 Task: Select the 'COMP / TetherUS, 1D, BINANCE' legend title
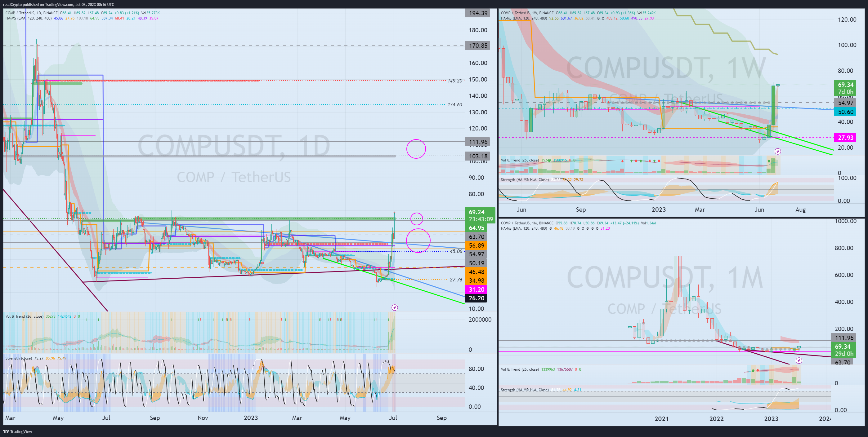32,13
